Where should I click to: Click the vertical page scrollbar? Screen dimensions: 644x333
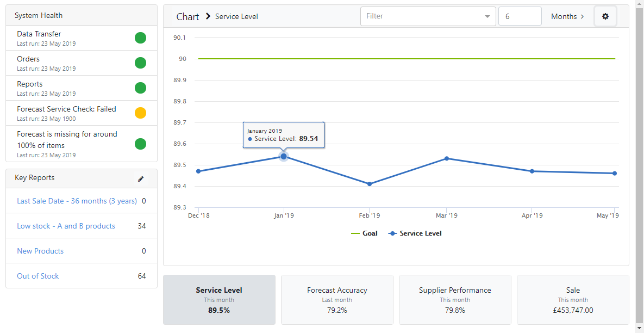pyautogui.click(x=639, y=163)
